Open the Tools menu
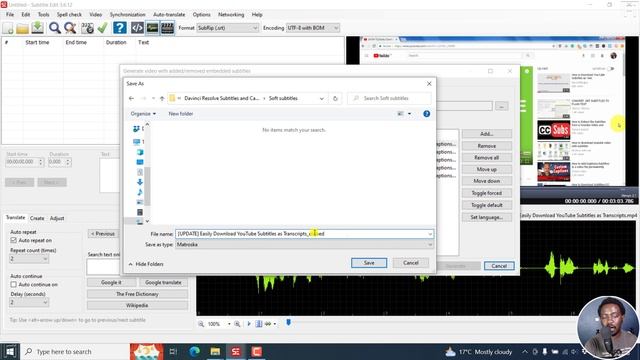The image size is (640, 360). [x=43, y=14]
